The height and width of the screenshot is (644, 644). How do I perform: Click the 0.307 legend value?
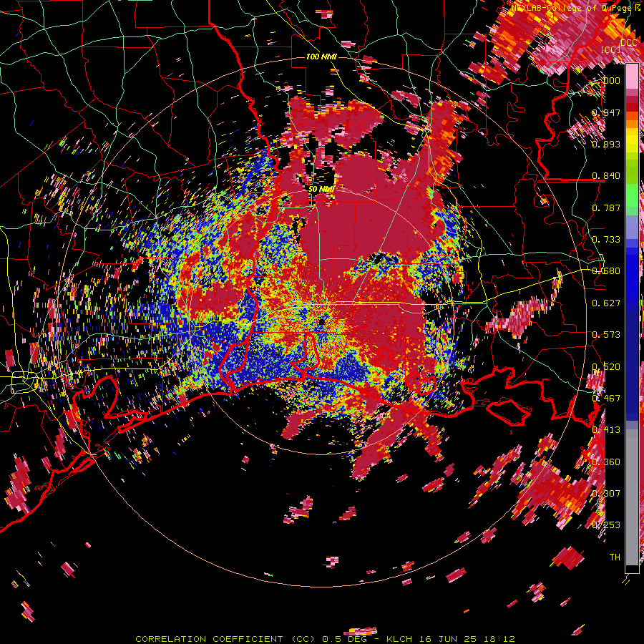click(x=606, y=494)
